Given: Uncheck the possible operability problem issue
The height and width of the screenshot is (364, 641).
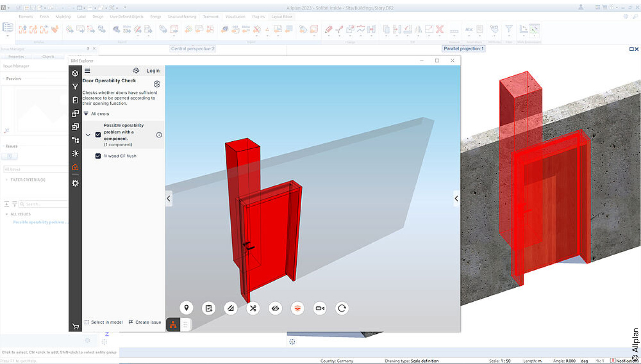Looking at the screenshot, I should 98,134.
